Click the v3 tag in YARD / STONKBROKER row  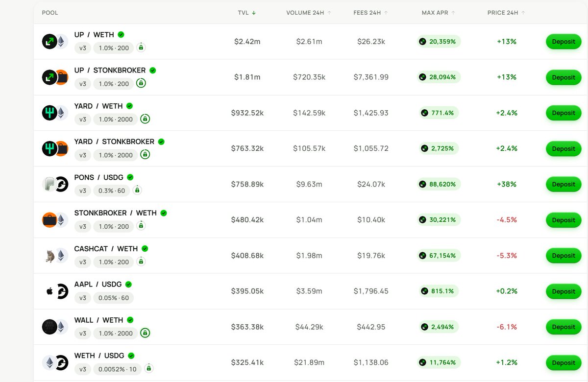(83, 155)
